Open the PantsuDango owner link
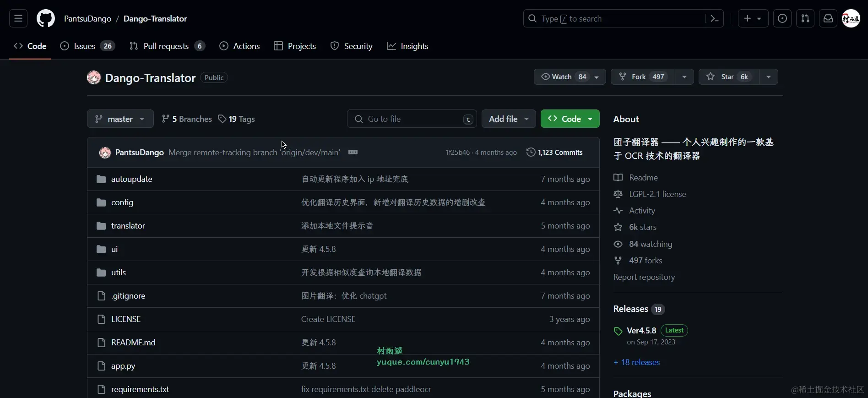The image size is (868, 398). [87, 19]
